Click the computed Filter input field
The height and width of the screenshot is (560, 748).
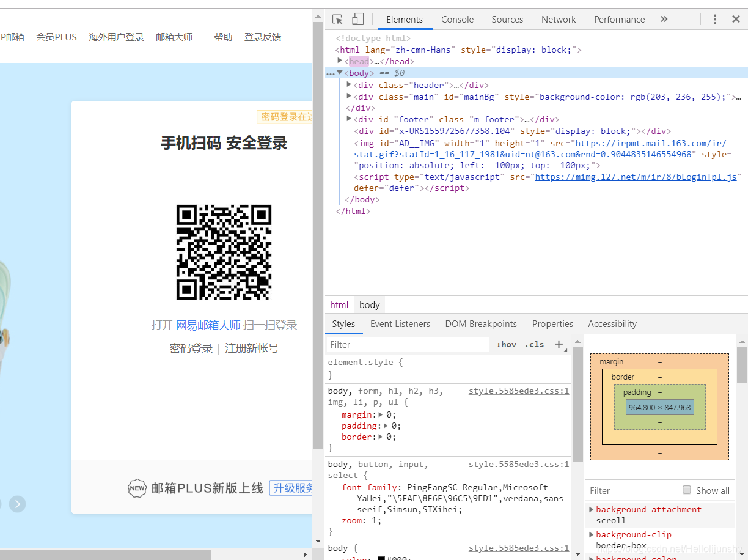pos(632,490)
